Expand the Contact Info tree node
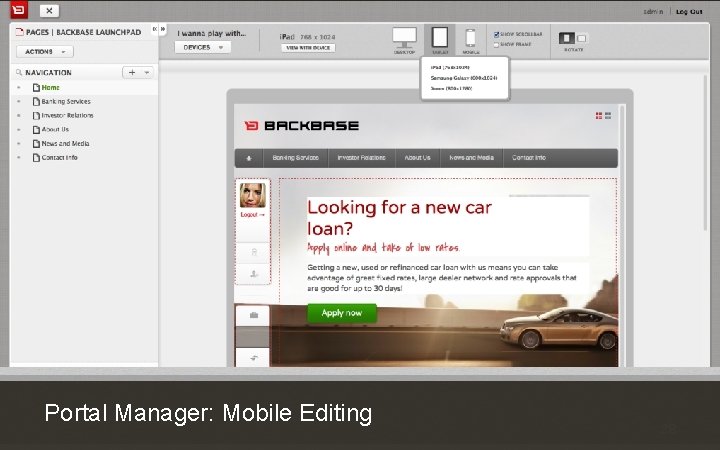This screenshot has width=720, height=450. tap(19, 158)
